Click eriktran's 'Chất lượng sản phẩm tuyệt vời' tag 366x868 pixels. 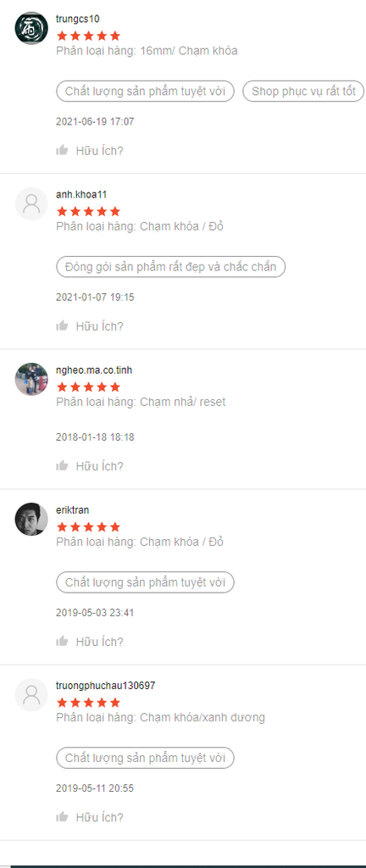pyautogui.click(x=146, y=582)
